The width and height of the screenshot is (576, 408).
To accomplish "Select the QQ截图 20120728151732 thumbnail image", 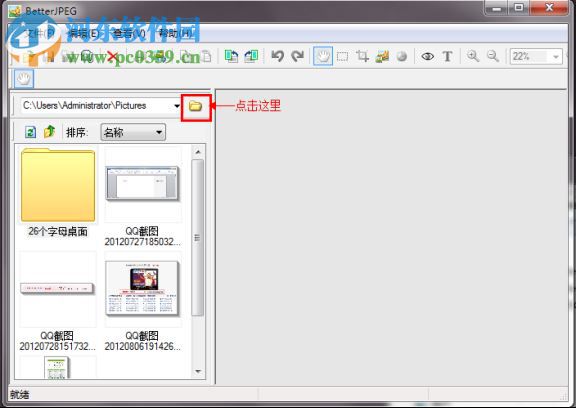I will [58, 289].
